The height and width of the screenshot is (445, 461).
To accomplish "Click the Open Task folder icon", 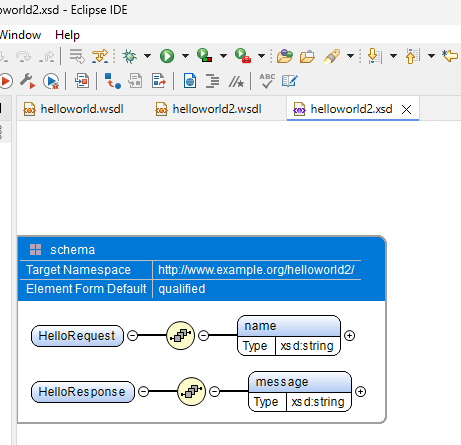I will 307,56.
